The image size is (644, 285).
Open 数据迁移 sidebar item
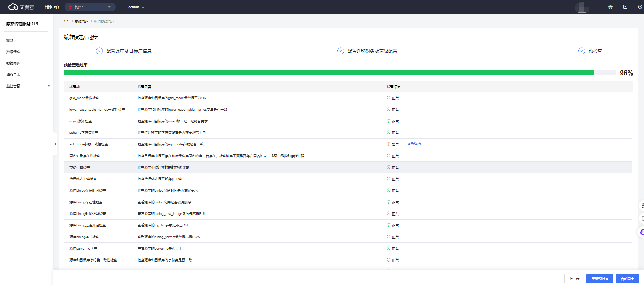tap(13, 52)
